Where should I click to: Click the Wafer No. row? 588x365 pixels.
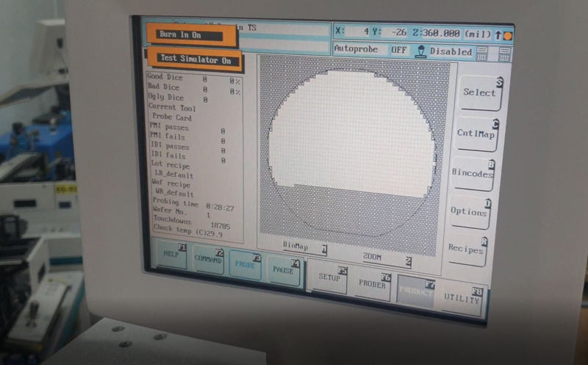(x=182, y=213)
